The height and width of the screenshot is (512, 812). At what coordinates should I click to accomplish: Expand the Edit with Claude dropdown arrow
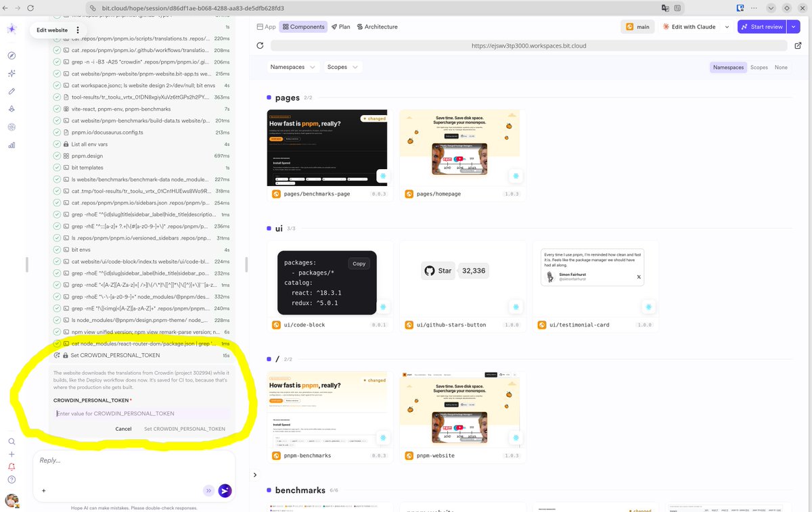pyautogui.click(x=727, y=27)
